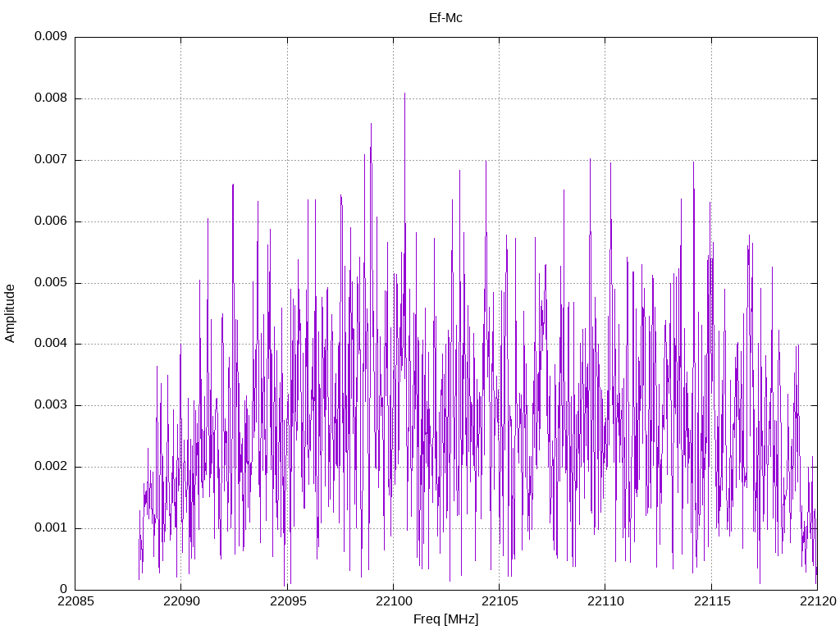The width and height of the screenshot is (840, 630).
Task: Click the plot title 'Ef-Mc'
Action: 445,18
